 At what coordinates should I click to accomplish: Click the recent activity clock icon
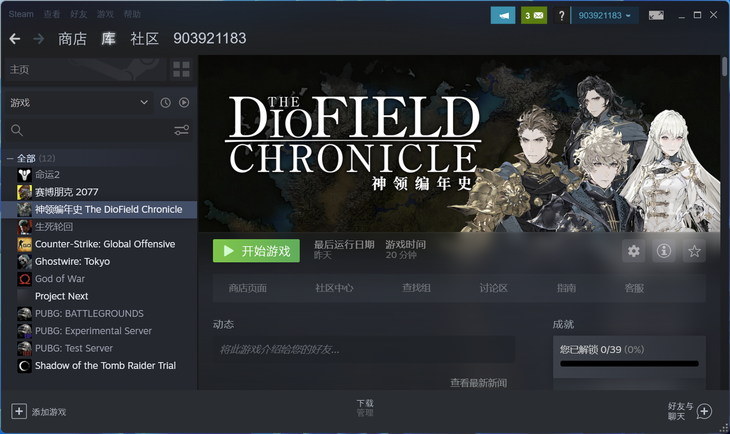(165, 102)
